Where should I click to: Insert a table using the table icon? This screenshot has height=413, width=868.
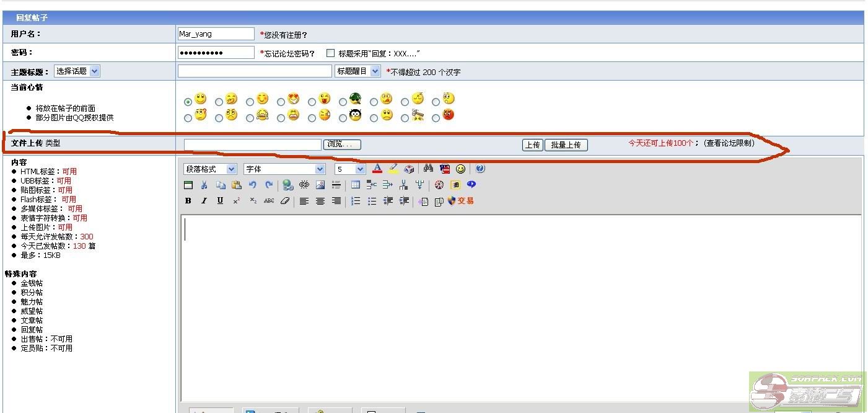(355, 185)
